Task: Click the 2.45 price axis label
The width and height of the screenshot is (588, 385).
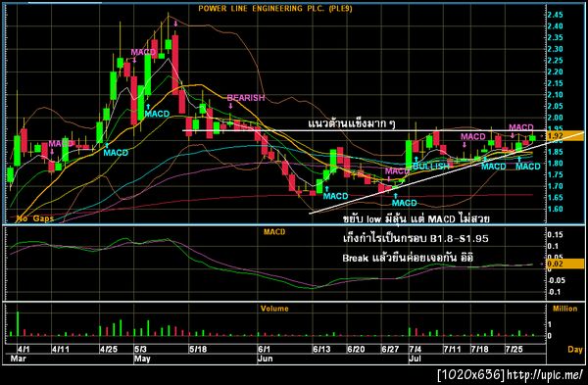Action: 555,15
